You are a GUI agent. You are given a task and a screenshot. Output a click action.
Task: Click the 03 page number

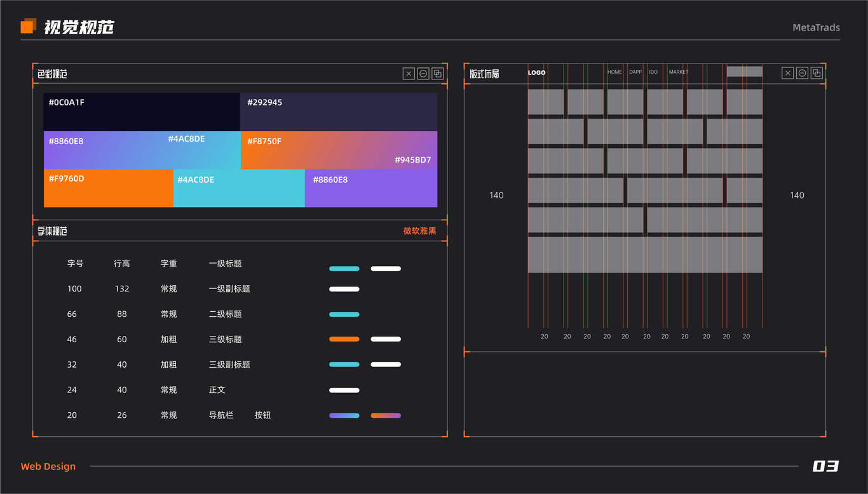coord(826,466)
